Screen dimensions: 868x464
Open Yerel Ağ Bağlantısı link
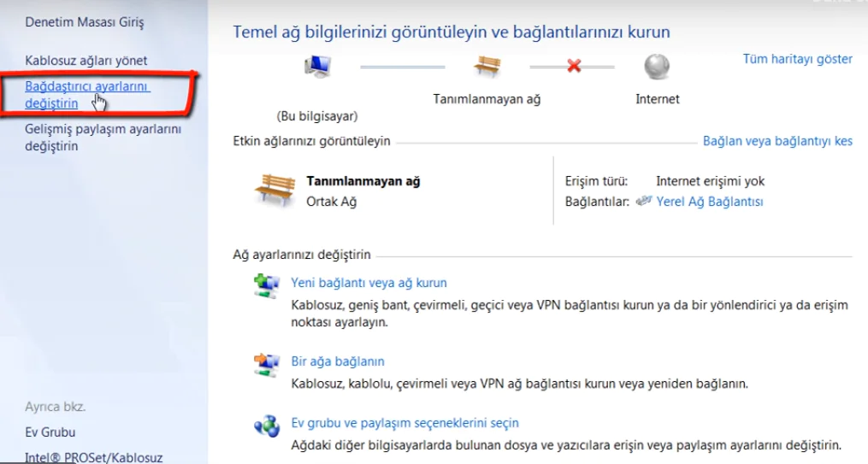(710, 202)
